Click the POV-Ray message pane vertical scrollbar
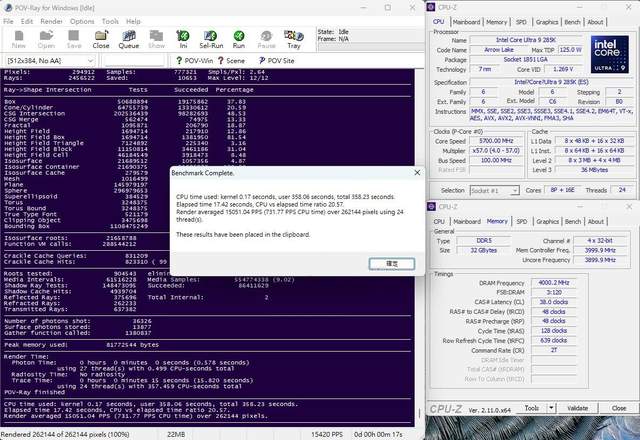 coord(419,247)
